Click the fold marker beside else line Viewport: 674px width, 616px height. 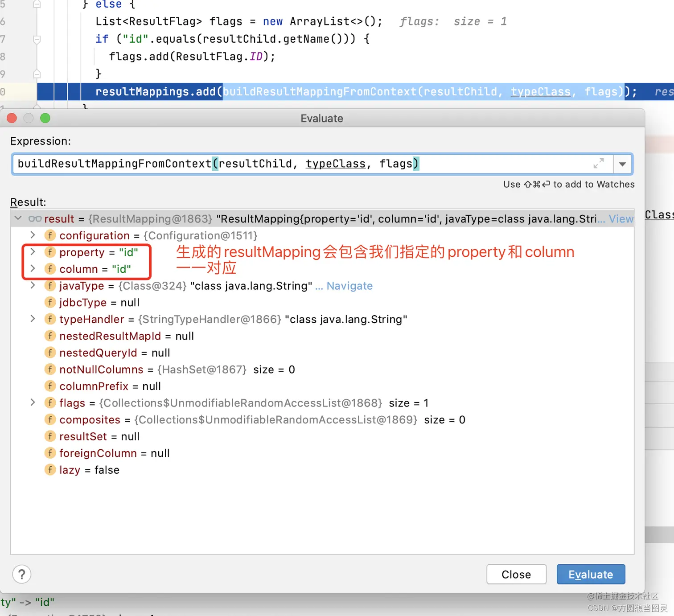37,4
